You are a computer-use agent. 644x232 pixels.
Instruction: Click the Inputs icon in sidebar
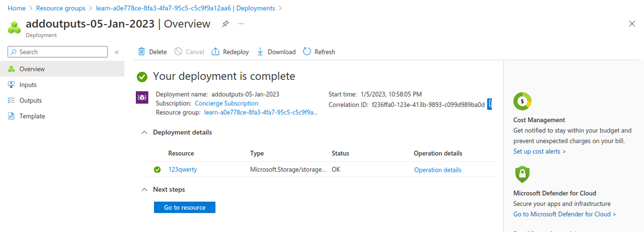click(x=12, y=85)
